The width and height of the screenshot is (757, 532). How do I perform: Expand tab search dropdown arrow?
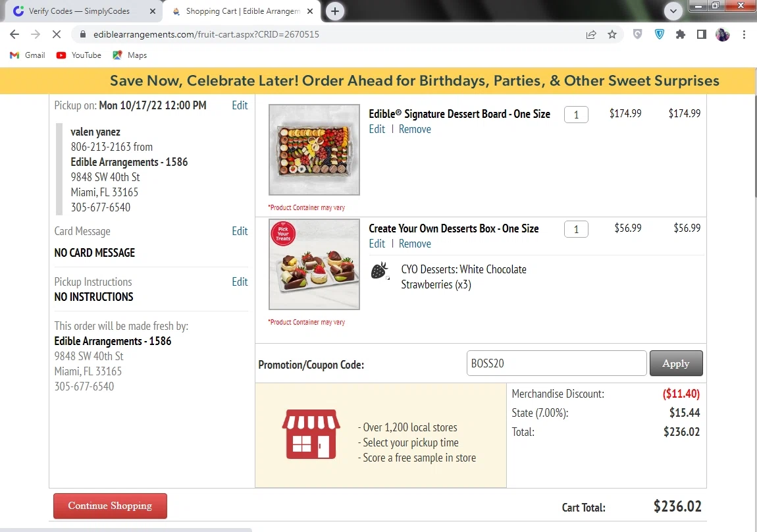pos(673,11)
